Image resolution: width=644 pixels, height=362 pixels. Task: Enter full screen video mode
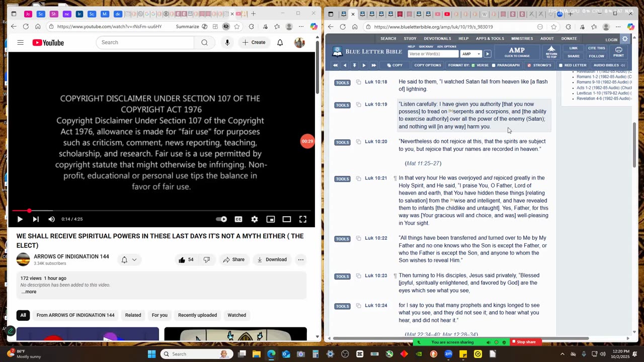click(x=303, y=219)
